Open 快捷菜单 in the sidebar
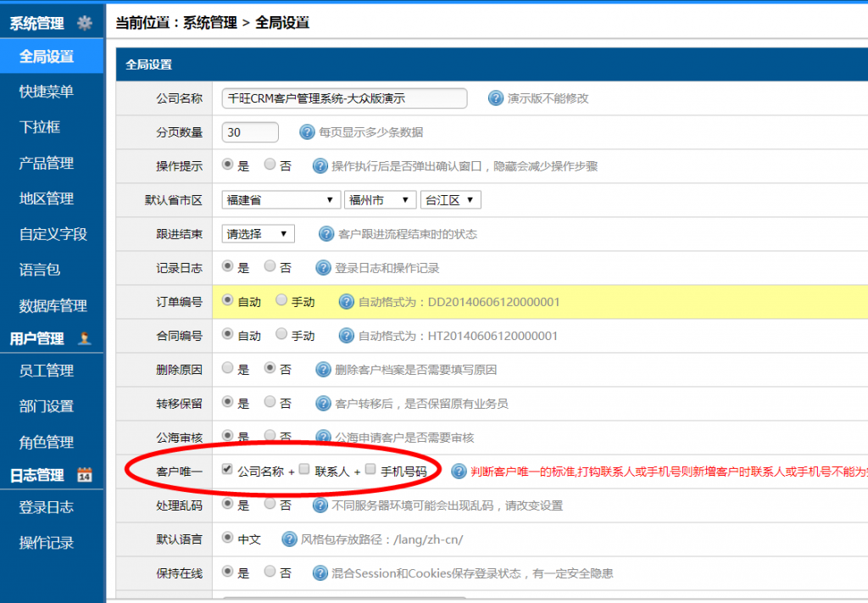The image size is (868, 603). click(x=47, y=92)
